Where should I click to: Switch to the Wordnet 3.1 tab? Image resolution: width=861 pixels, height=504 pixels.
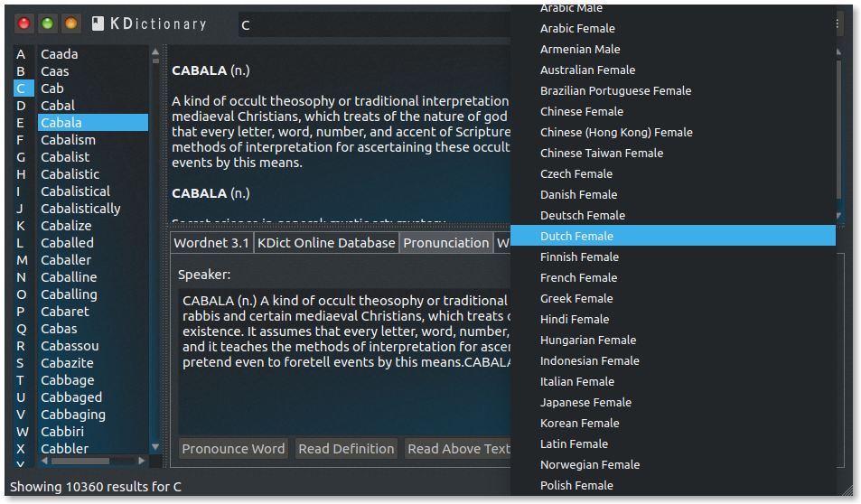pos(211,243)
